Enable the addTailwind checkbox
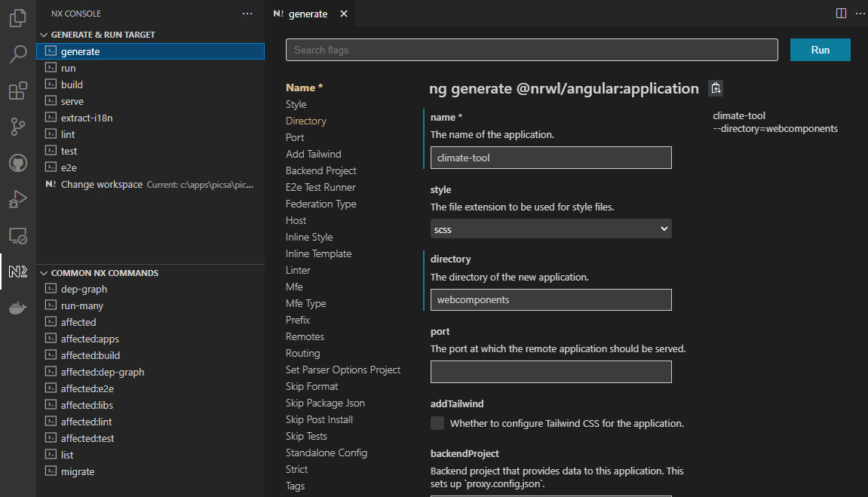This screenshot has width=868, height=497. click(437, 423)
